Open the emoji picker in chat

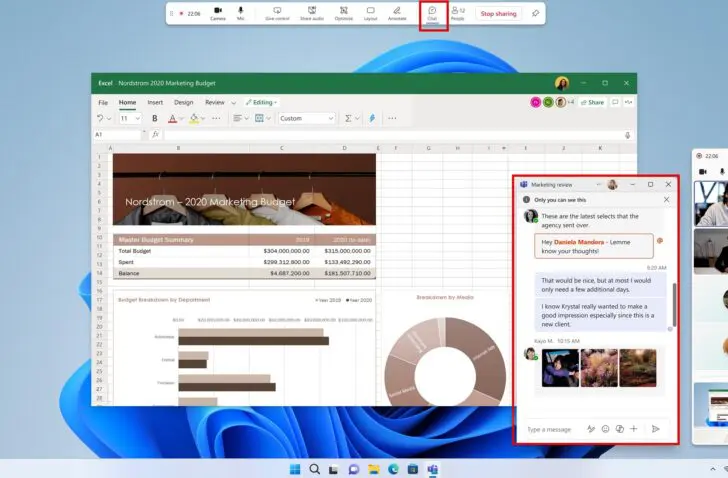pos(605,429)
